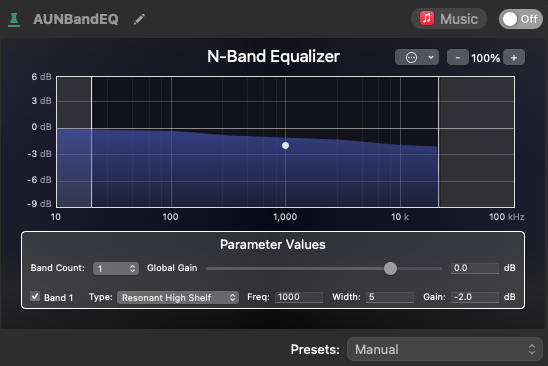This screenshot has width=548, height=366.
Task: Click the 100% zoom level label
Action: tap(485, 58)
